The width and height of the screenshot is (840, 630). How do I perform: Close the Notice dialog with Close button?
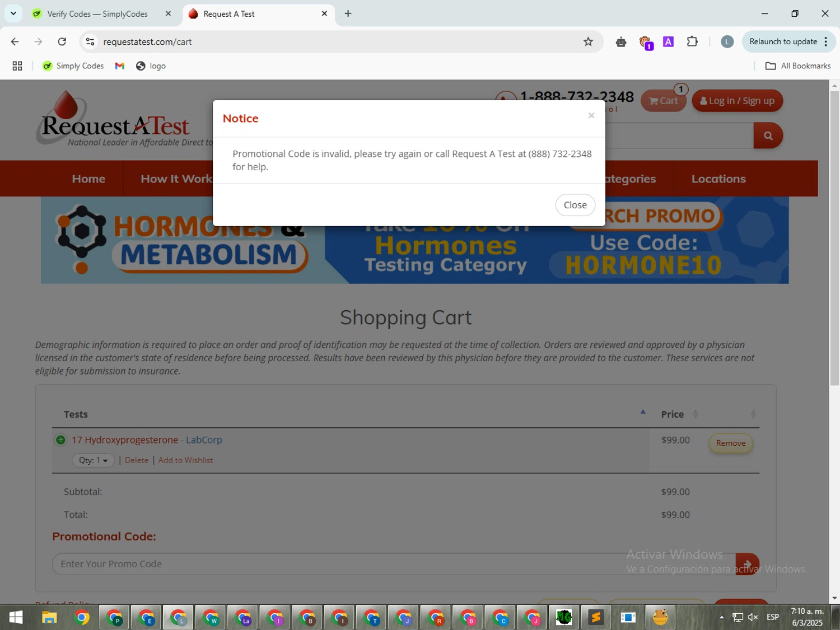pos(575,205)
